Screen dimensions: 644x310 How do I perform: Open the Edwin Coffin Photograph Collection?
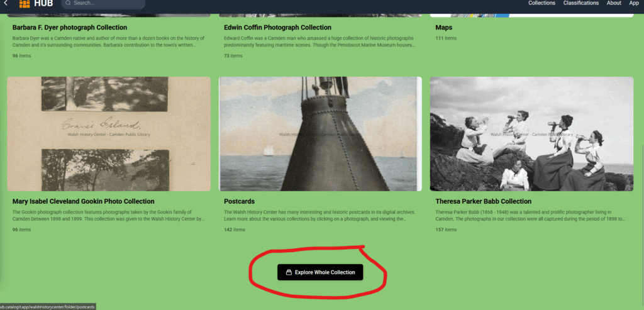pyautogui.click(x=277, y=28)
